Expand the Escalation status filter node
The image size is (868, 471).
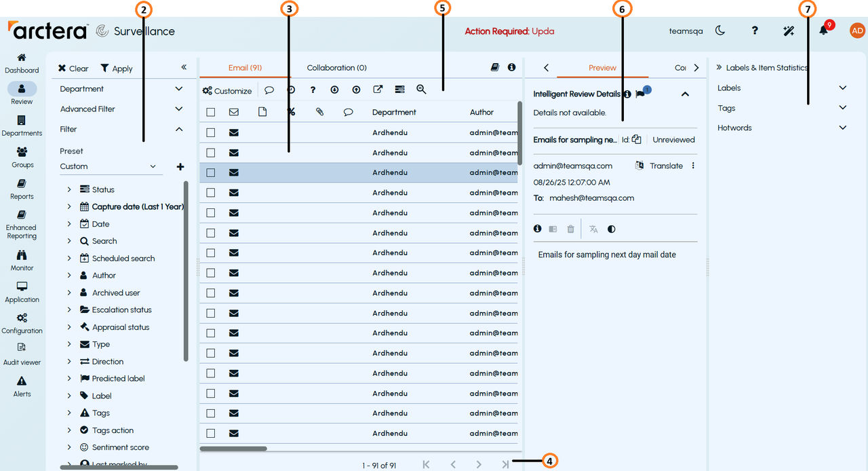click(x=69, y=309)
